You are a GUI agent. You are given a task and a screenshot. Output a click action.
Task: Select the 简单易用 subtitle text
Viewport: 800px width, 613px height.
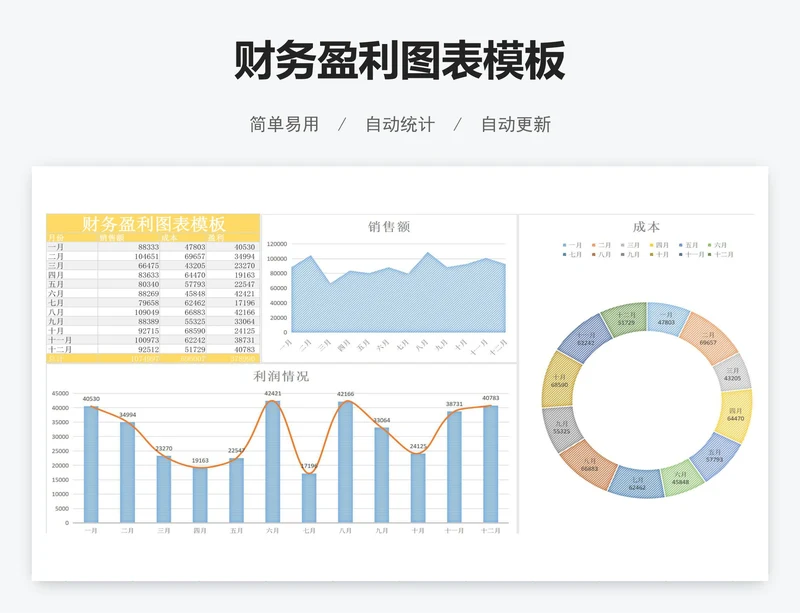click(x=284, y=125)
